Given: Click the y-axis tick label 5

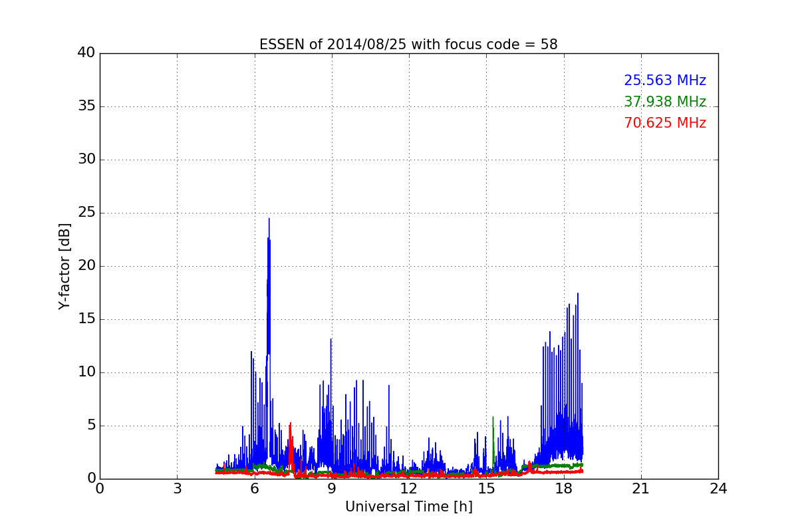Looking at the screenshot, I should point(90,426).
